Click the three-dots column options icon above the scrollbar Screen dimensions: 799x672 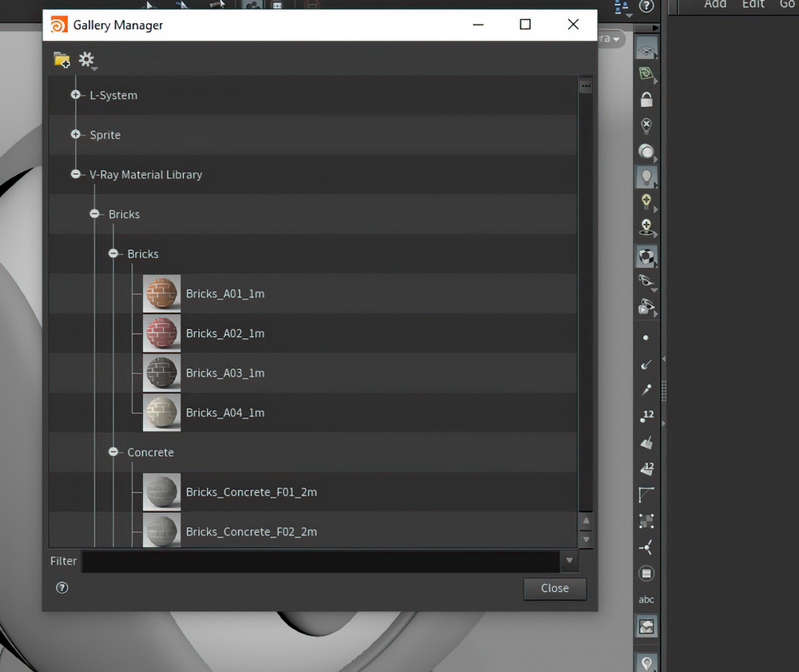coord(586,85)
